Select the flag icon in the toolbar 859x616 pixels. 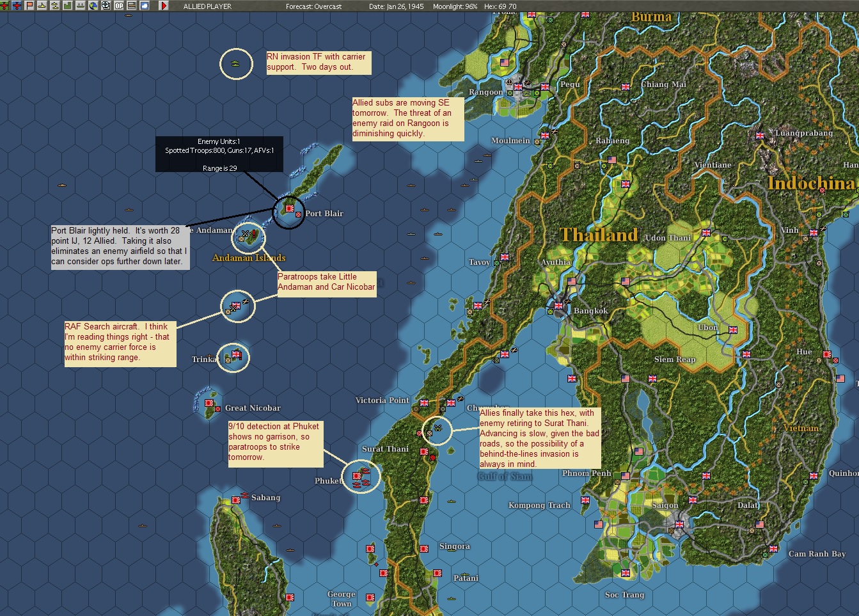coord(29,6)
